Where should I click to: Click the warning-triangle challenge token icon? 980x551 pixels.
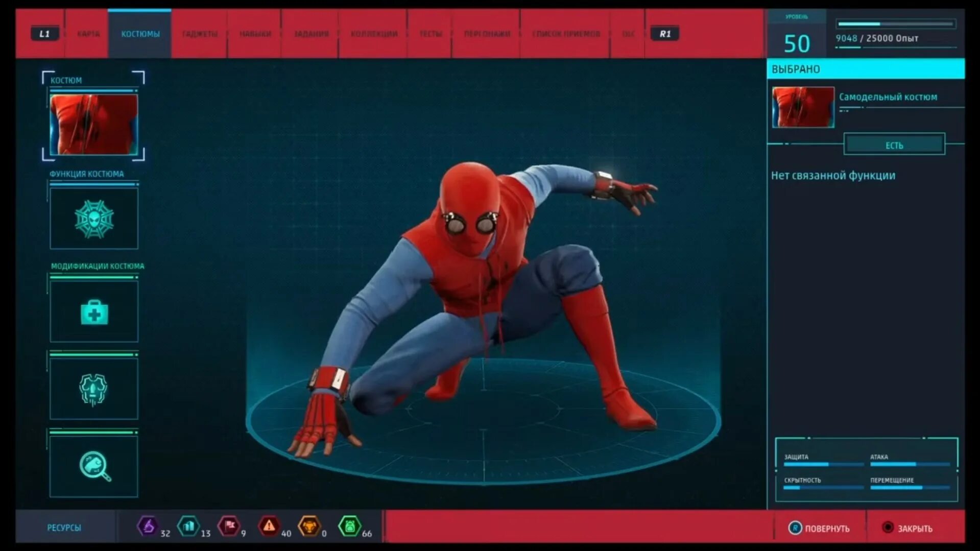coord(269,526)
